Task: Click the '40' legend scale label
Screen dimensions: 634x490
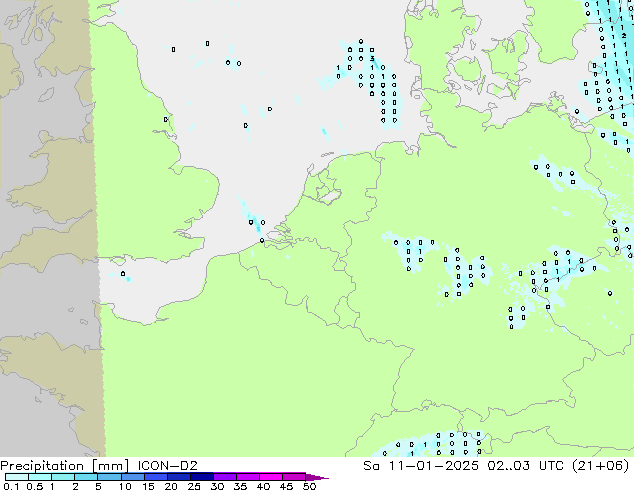Action: coord(263,486)
